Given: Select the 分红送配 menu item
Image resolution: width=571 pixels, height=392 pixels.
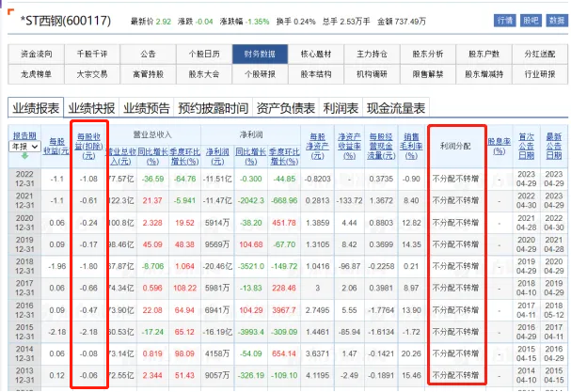Looking at the screenshot, I should 540,55.
